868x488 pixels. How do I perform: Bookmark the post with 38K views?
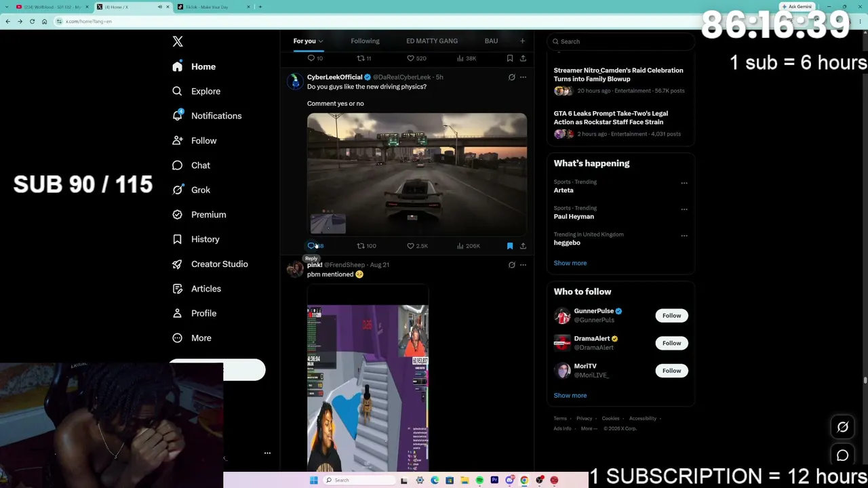point(510,58)
